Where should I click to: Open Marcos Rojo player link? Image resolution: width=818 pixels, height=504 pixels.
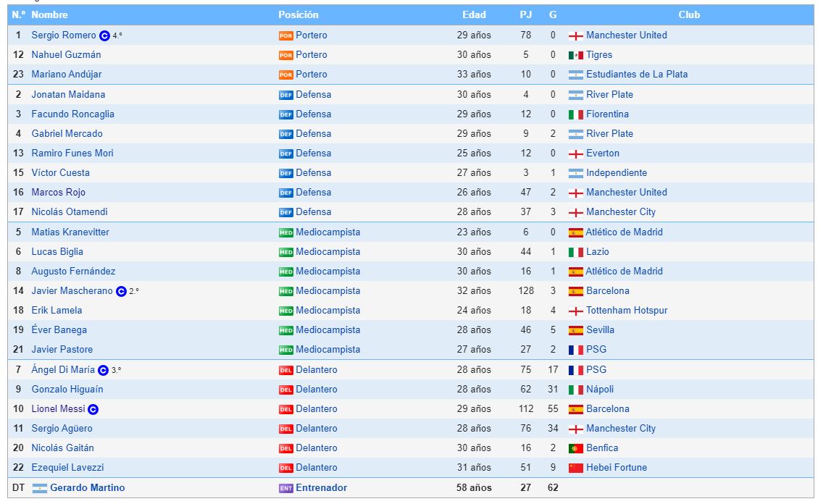pyautogui.click(x=58, y=193)
